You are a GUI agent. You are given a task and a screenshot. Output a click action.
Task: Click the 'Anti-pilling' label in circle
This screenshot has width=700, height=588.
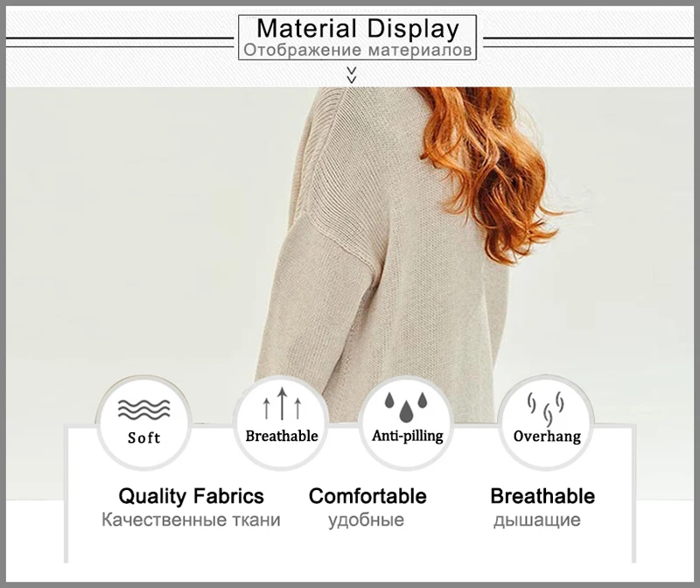click(408, 436)
